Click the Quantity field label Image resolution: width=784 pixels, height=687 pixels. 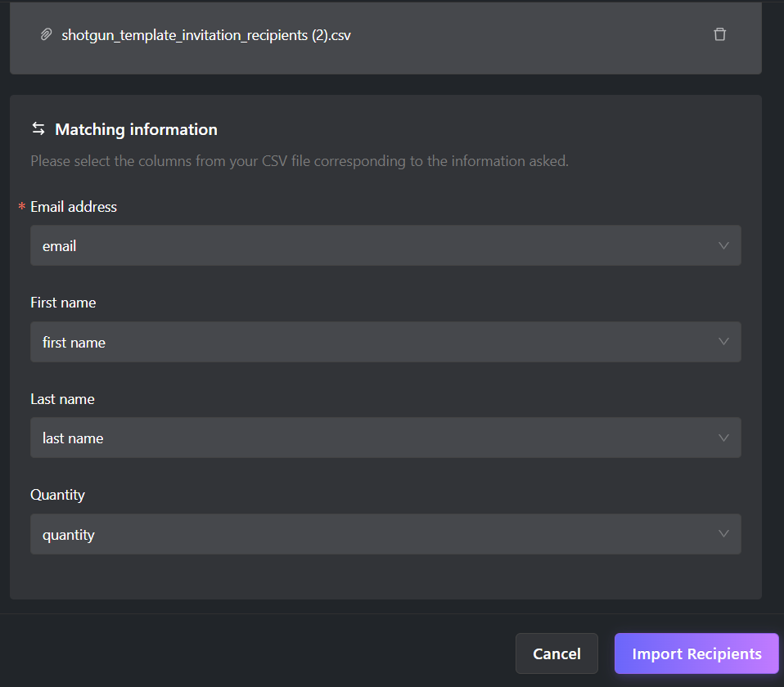coord(57,495)
